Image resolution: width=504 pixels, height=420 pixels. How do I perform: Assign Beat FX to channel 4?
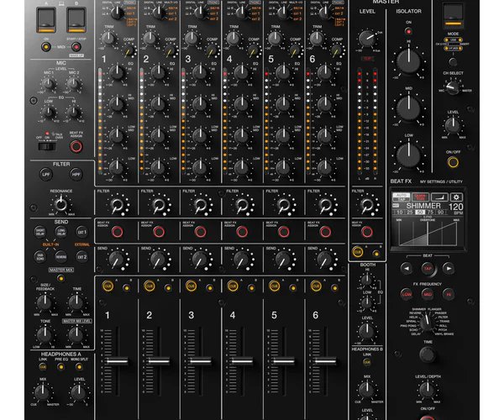[x=242, y=231]
